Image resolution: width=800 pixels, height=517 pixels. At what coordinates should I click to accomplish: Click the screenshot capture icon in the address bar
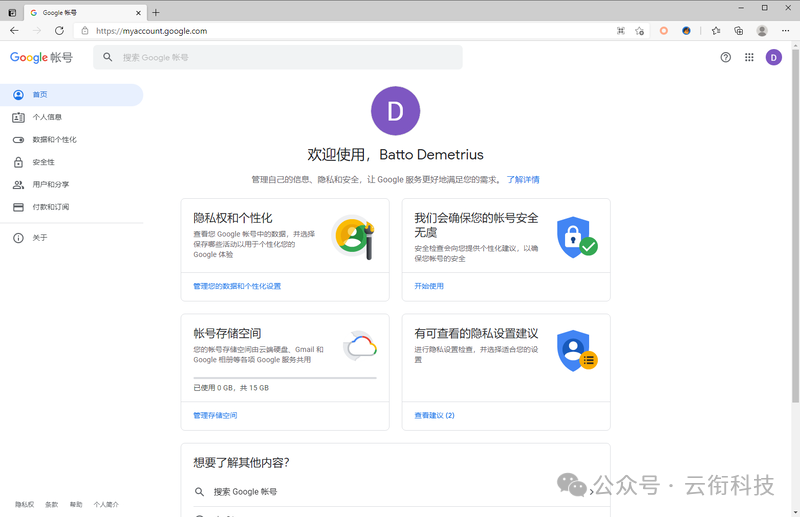pos(621,31)
